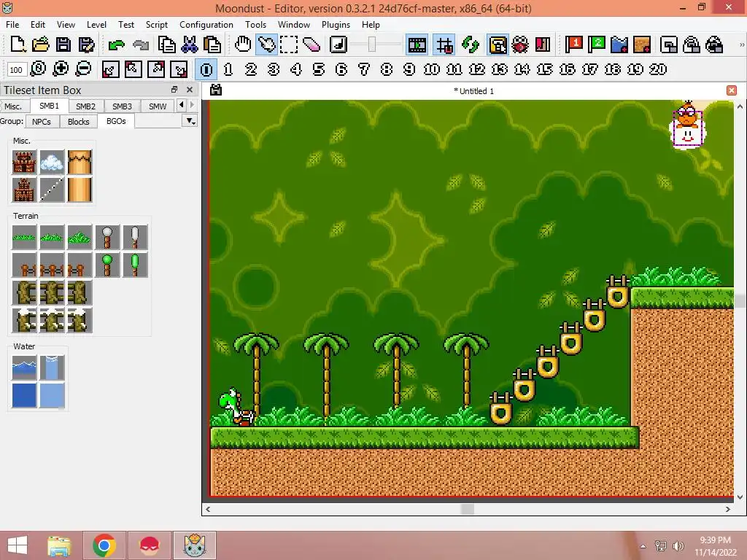Click the horizontal scrollbar thumb below canvas
Image resolution: width=747 pixels, height=560 pixels.
[x=468, y=509]
